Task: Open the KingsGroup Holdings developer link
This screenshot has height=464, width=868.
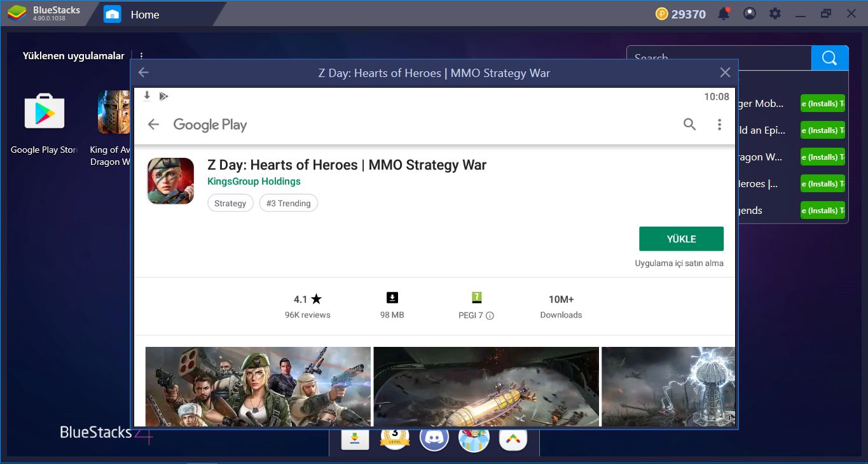Action: click(x=254, y=181)
